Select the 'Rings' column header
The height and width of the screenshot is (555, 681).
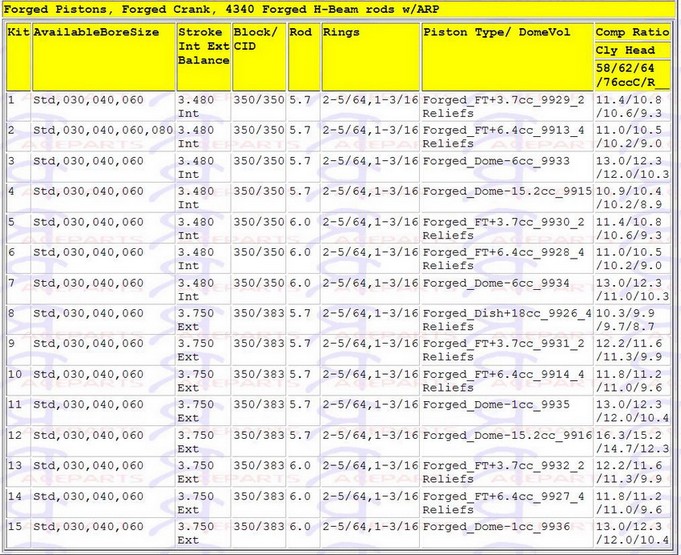[370, 57]
